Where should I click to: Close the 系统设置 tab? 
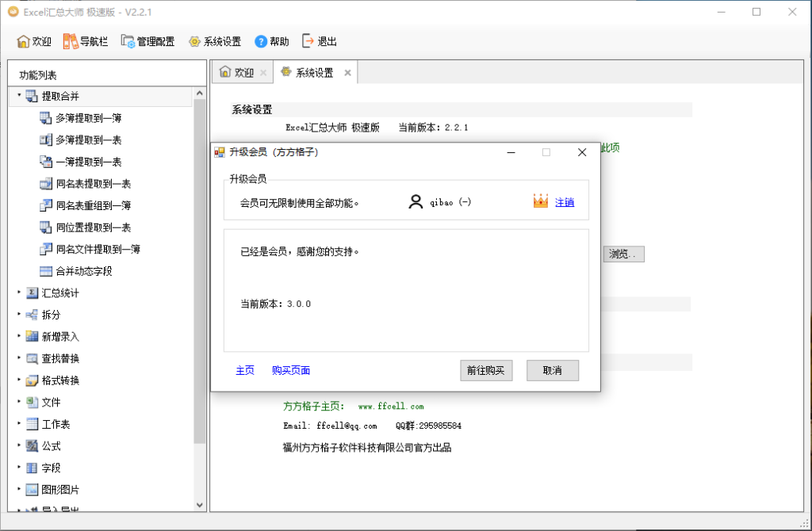[x=347, y=73]
